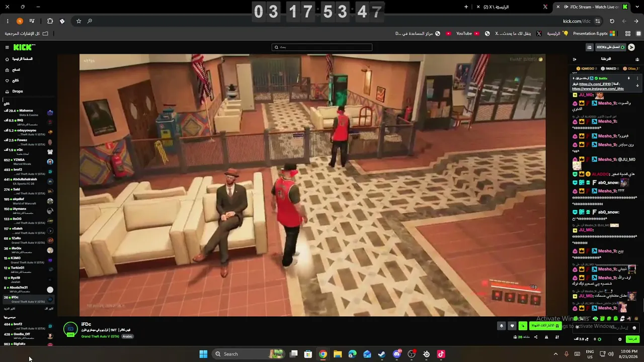Viewport: 644px width, 362px height.
Task: Click the icon left of get KICKs button
Action: click(589, 47)
